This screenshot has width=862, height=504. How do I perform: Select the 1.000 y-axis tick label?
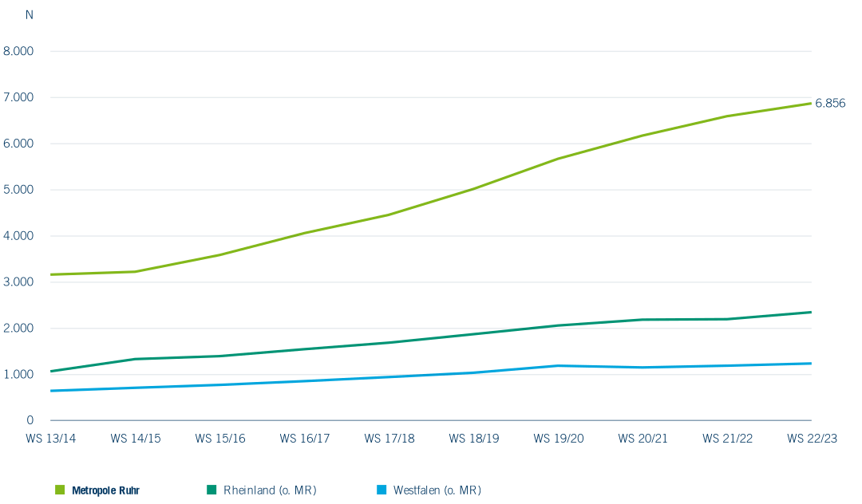(18, 374)
